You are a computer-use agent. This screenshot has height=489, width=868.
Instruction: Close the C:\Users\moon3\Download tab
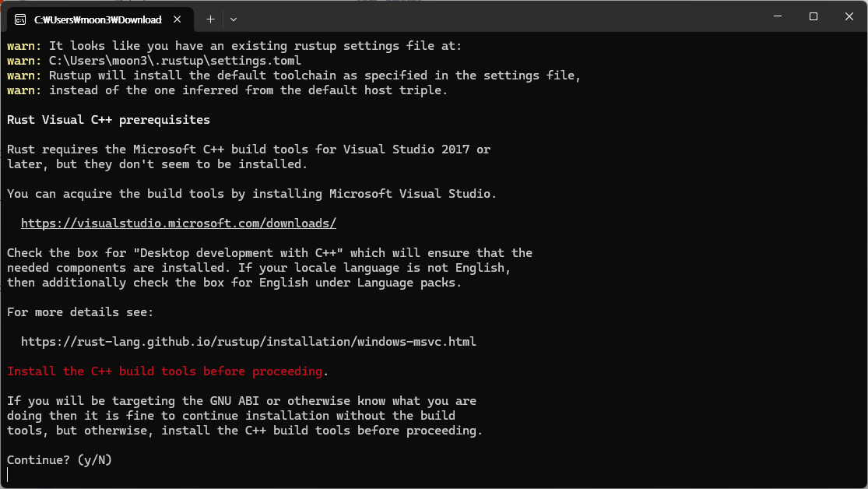coord(178,19)
